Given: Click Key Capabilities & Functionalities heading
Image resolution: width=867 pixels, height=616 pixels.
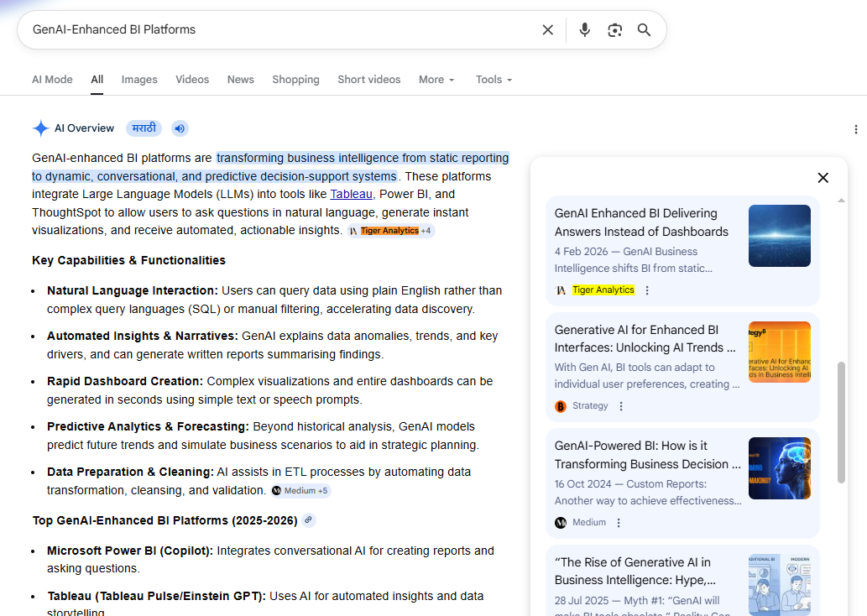Looking at the screenshot, I should [x=129, y=260].
